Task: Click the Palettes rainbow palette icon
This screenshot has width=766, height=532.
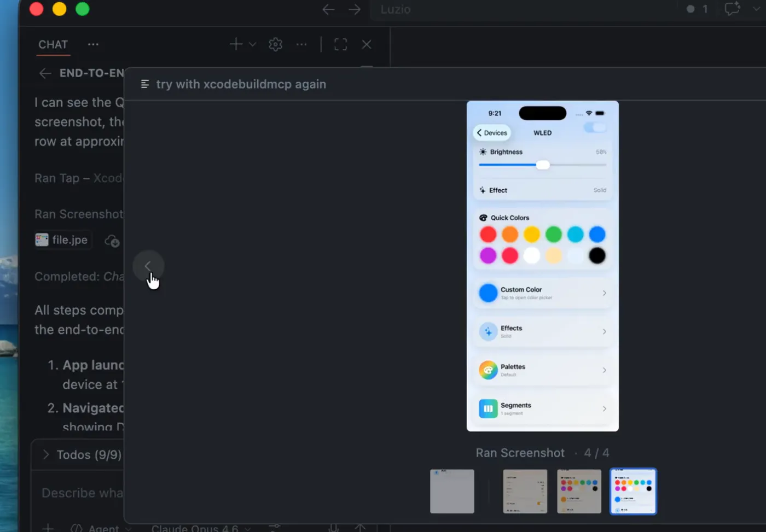Action: [x=488, y=370]
